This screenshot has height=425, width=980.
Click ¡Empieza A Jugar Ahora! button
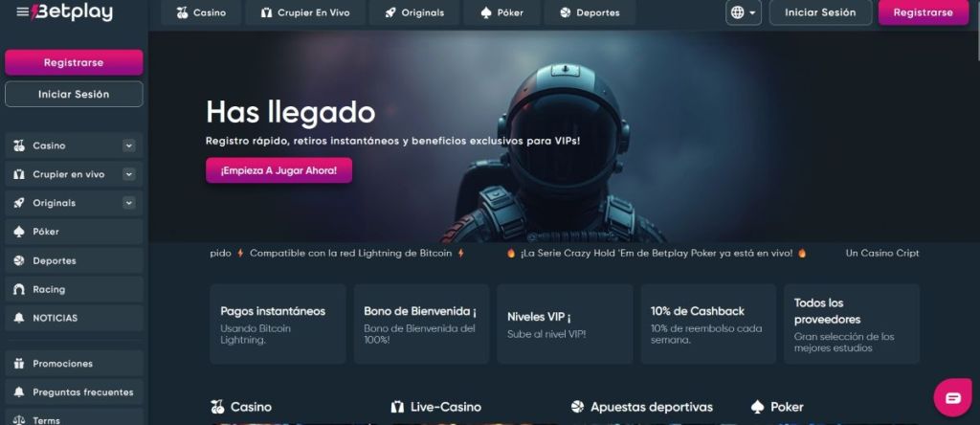pyautogui.click(x=278, y=170)
